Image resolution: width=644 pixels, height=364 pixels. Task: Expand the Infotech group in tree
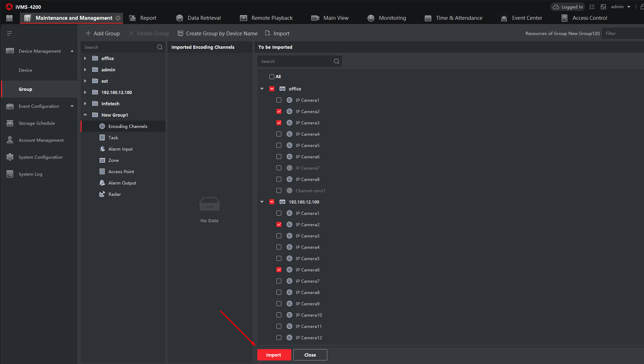[x=85, y=104]
